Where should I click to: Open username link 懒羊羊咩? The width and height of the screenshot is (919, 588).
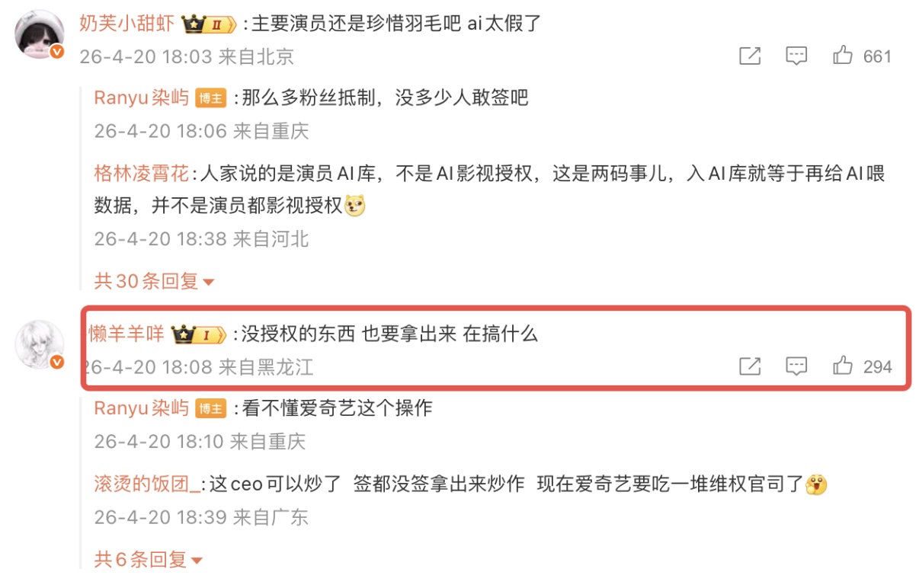click(x=126, y=334)
